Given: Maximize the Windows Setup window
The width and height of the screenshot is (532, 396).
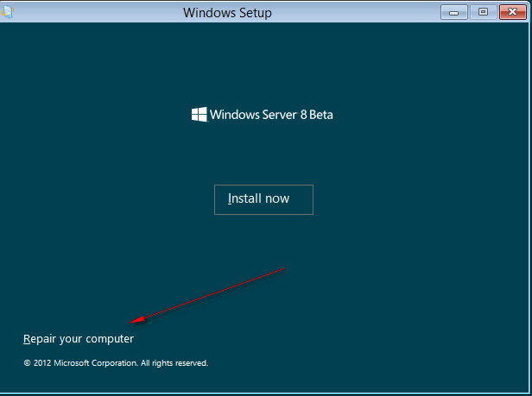Looking at the screenshot, I should point(482,12).
